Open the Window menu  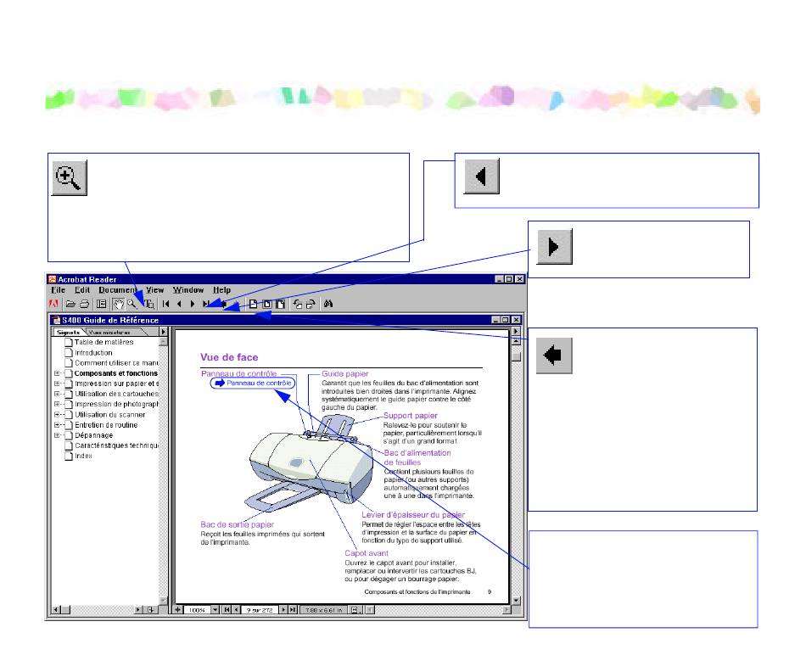click(x=188, y=290)
